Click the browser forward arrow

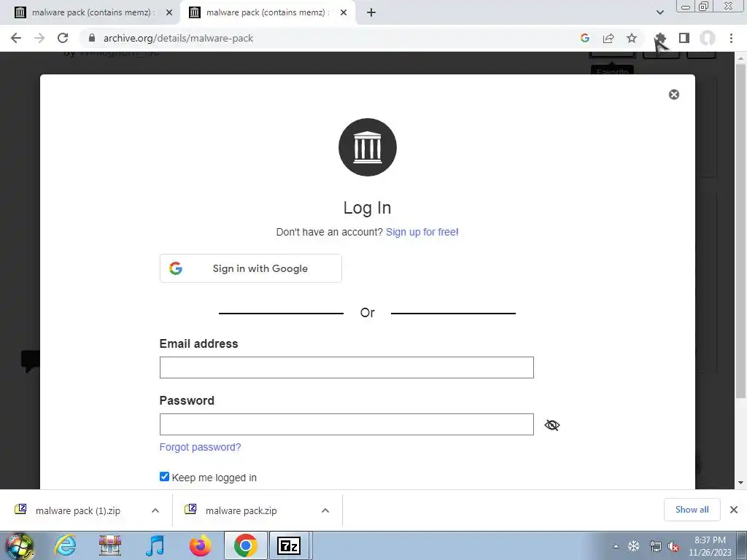39,38
